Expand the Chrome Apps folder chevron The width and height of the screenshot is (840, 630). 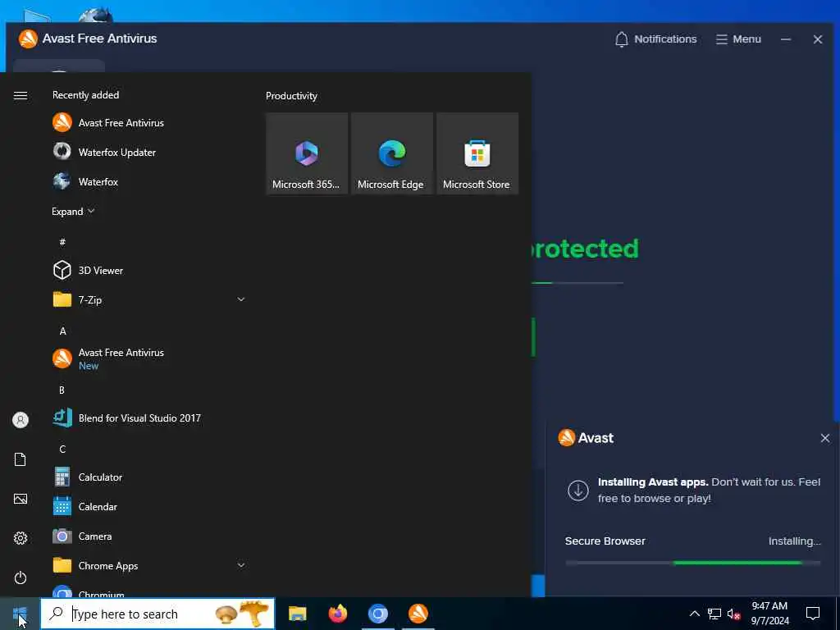[x=241, y=565]
